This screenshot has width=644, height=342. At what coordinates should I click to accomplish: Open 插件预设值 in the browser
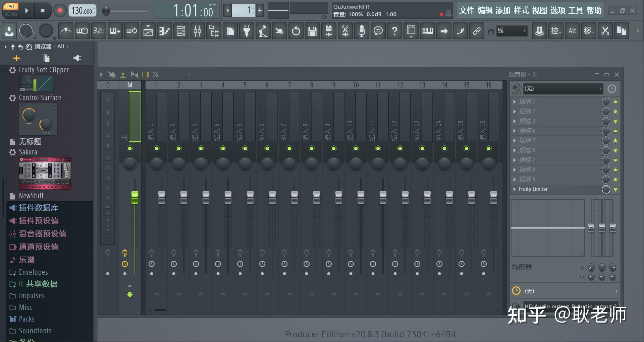(39, 221)
